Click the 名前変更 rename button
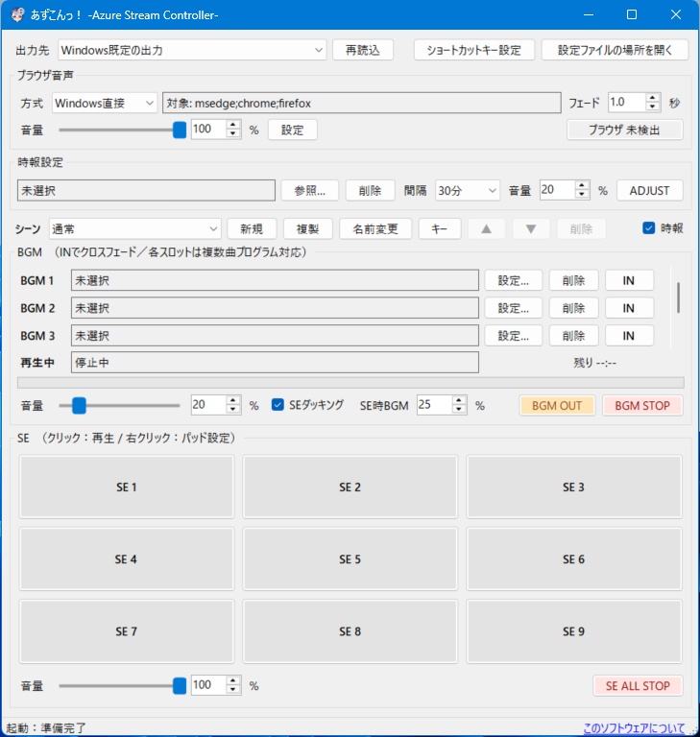The width and height of the screenshot is (700, 737). click(375, 229)
